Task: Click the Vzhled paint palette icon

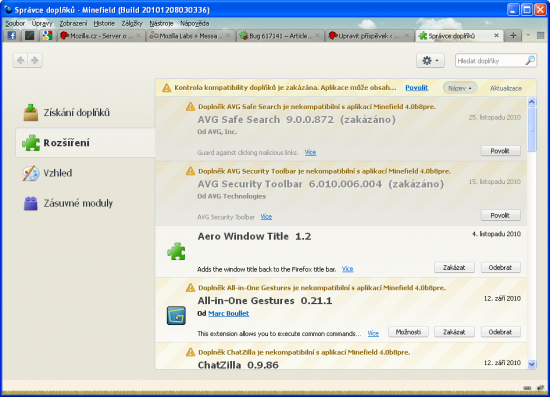Action: (x=31, y=173)
